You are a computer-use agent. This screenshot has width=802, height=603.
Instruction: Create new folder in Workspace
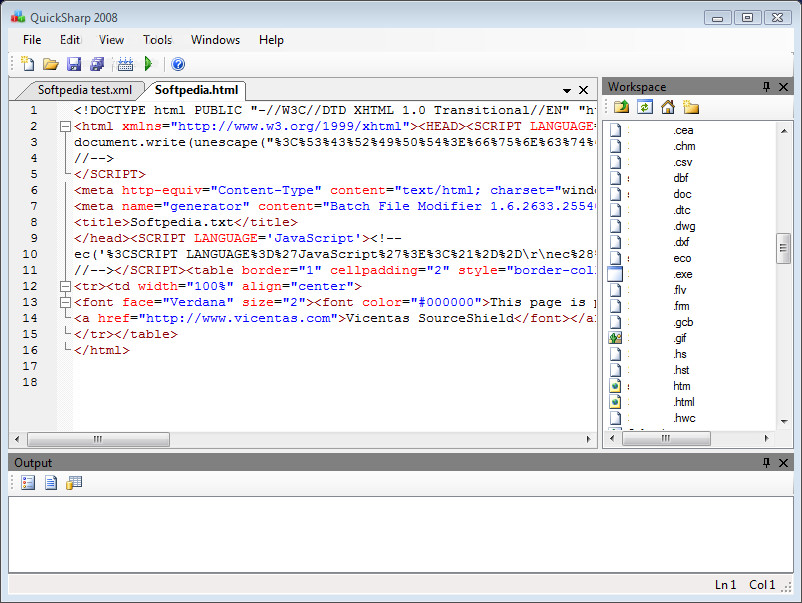coord(690,107)
